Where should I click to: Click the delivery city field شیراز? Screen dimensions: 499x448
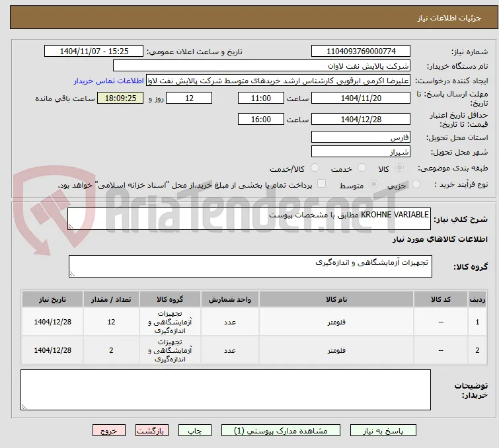[x=361, y=152]
